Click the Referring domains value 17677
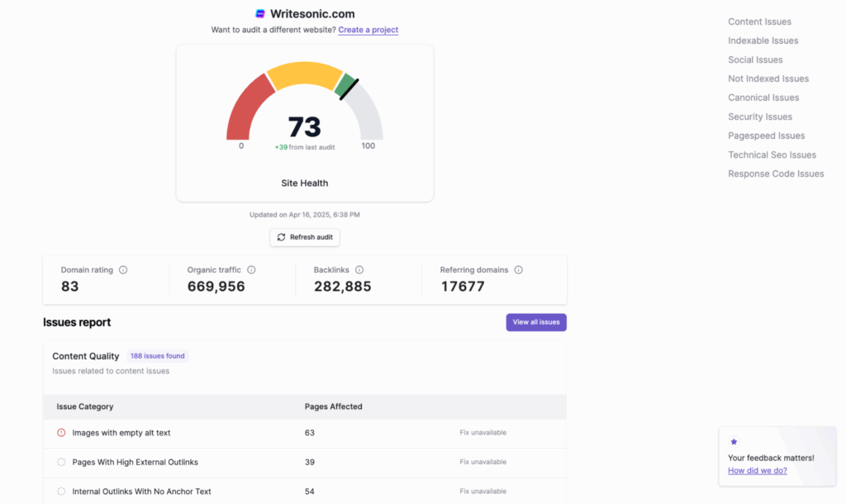The width and height of the screenshot is (846, 504). tap(463, 287)
